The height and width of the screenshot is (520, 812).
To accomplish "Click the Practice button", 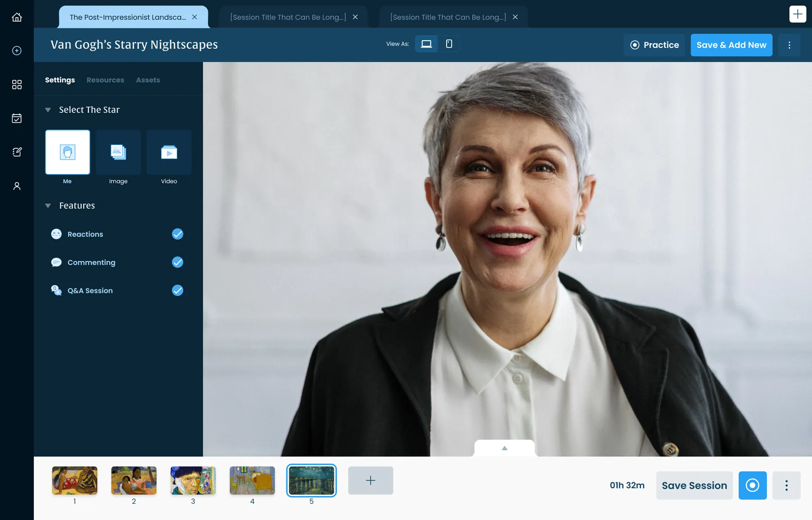I will [x=654, y=45].
